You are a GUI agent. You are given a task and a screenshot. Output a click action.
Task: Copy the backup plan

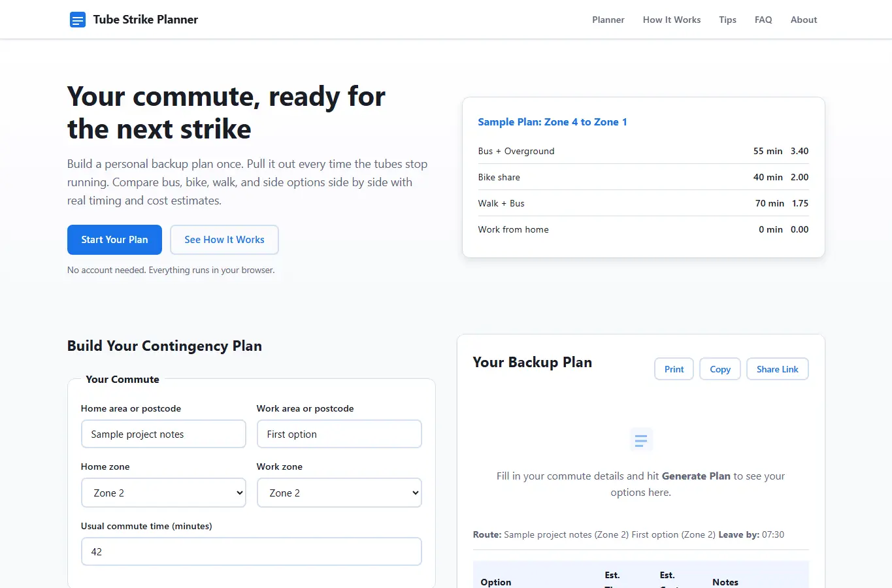point(720,369)
